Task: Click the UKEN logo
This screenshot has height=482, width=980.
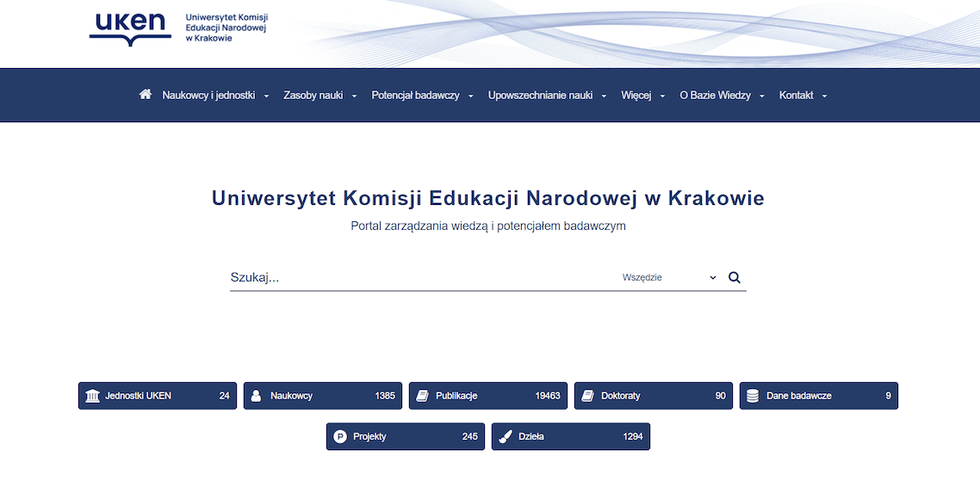Action: (130, 28)
